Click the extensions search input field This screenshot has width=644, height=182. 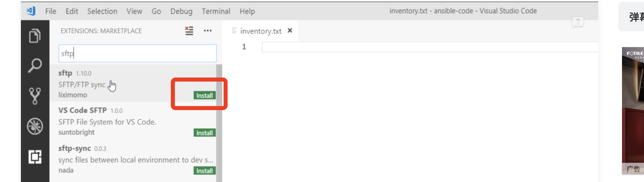point(138,53)
